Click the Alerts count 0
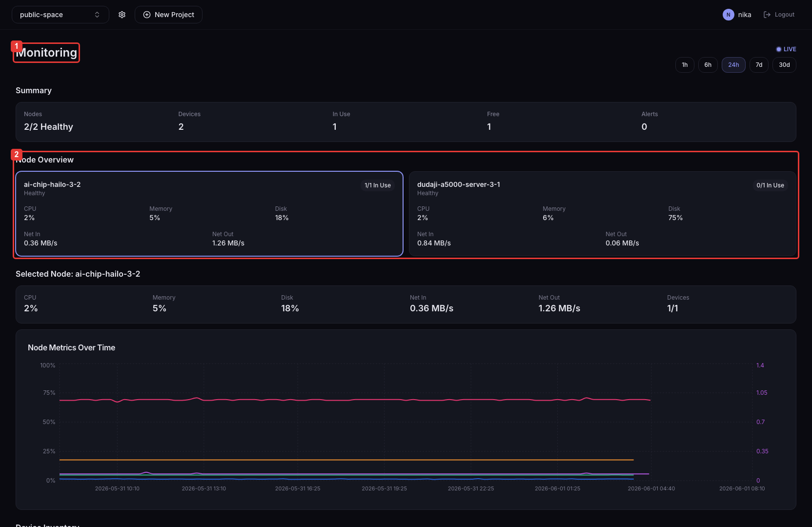 click(644, 127)
